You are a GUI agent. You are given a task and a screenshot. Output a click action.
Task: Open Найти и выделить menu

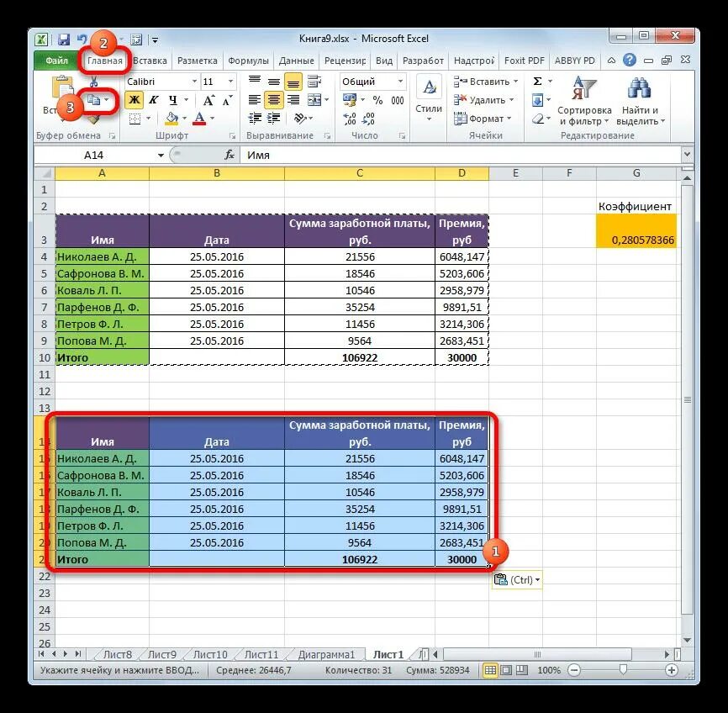tap(640, 100)
